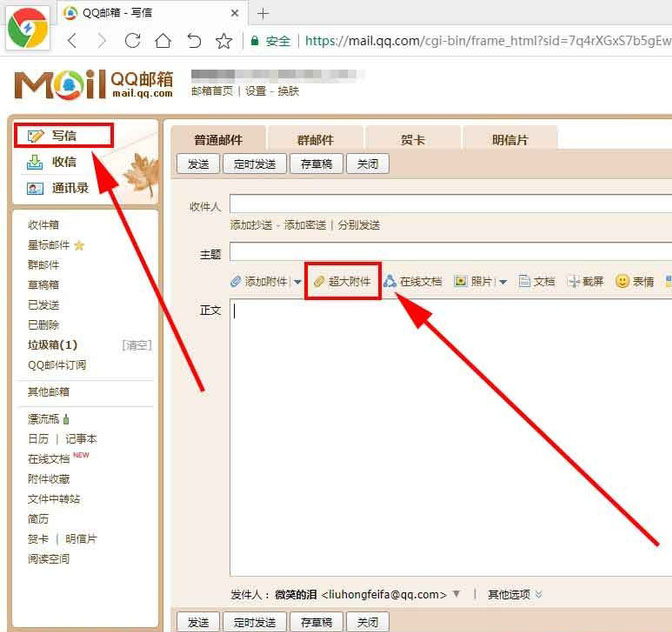Open the 群邮件 sidebar folder
Image resolution: width=672 pixels, height=632 pixels.
pos(43,265)
